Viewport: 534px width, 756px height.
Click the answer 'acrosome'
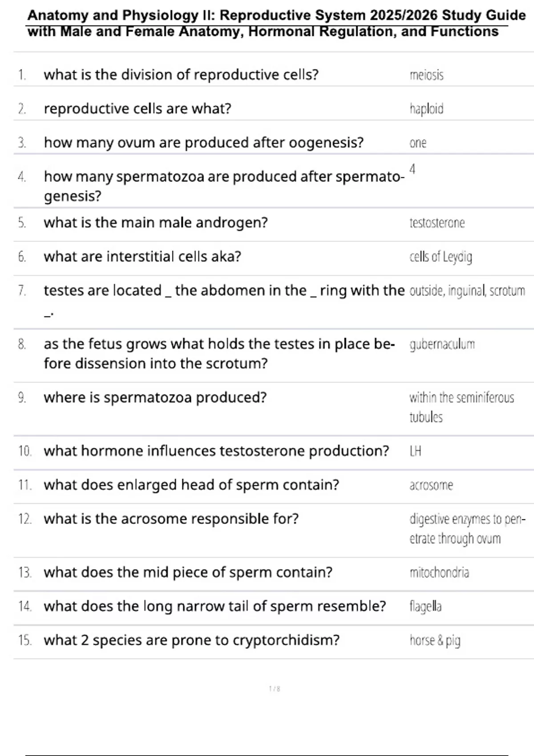point(431,485)
